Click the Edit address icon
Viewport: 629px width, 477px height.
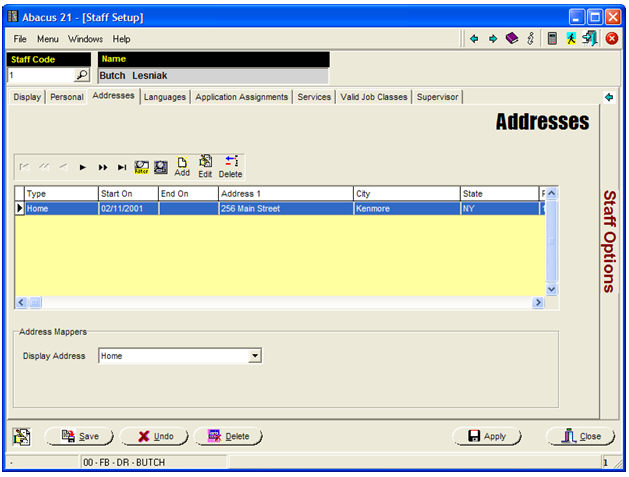coord(205,166)
